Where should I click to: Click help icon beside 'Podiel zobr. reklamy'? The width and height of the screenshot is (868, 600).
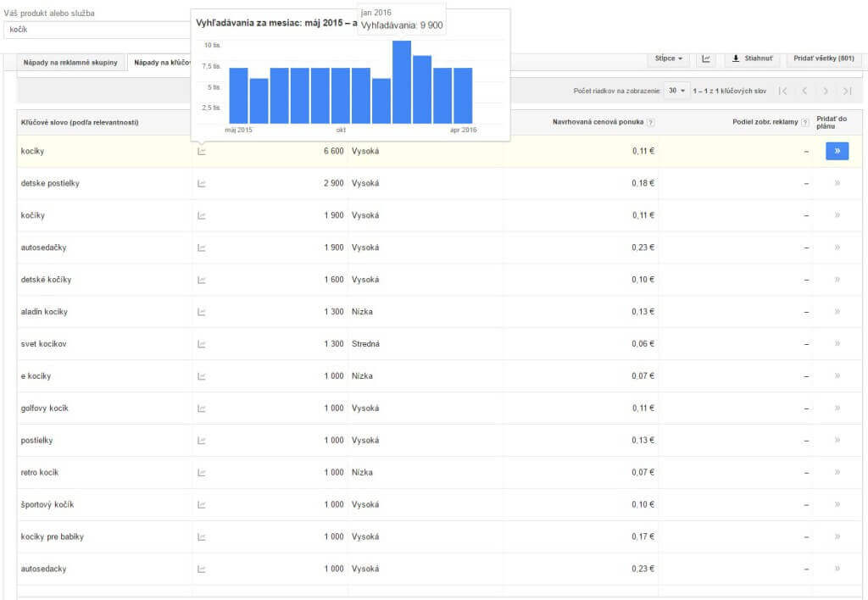(x=804, y=123)
